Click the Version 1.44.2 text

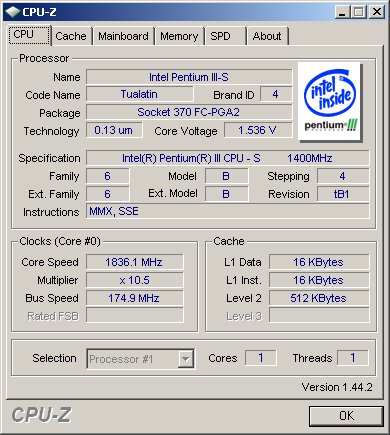(x=337, y=387)
